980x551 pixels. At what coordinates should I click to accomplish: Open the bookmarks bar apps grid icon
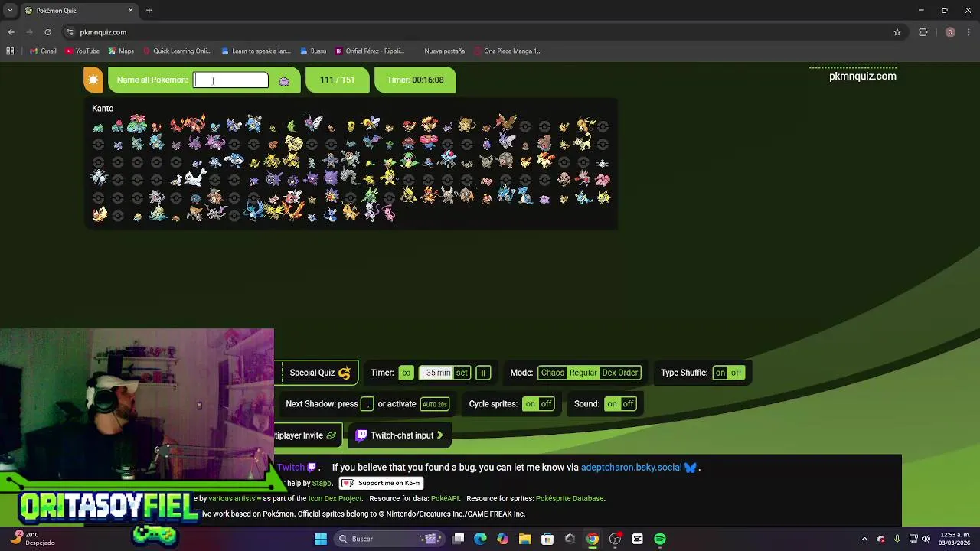point(10,51)
